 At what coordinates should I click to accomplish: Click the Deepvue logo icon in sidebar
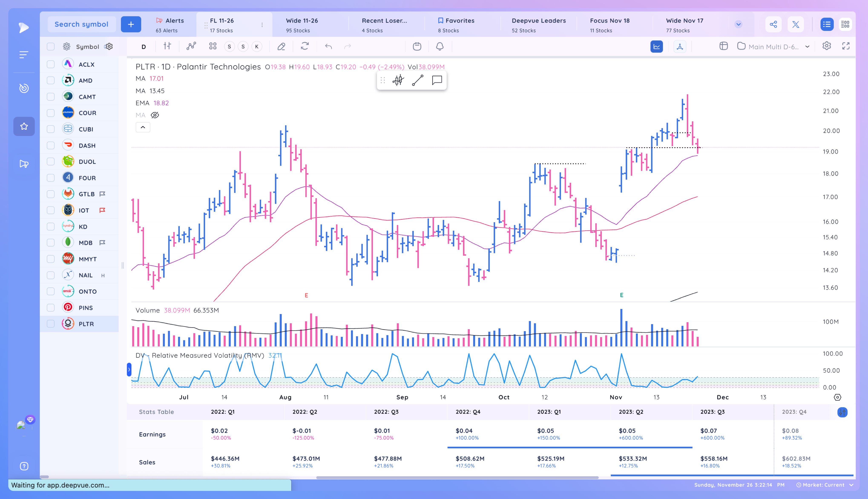pyautogui.click(x=23, y=27)
